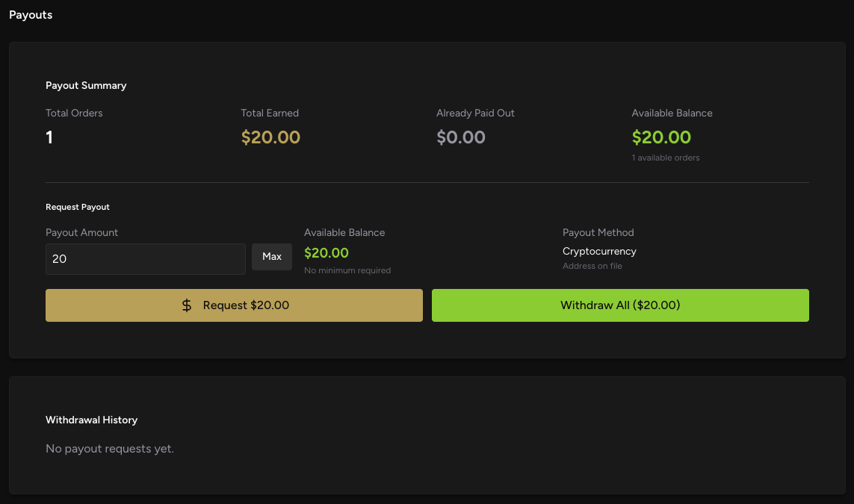This screenshot has width=854, height=504.
Task: Expand the Payout Summary section
Action: [86, 85]
